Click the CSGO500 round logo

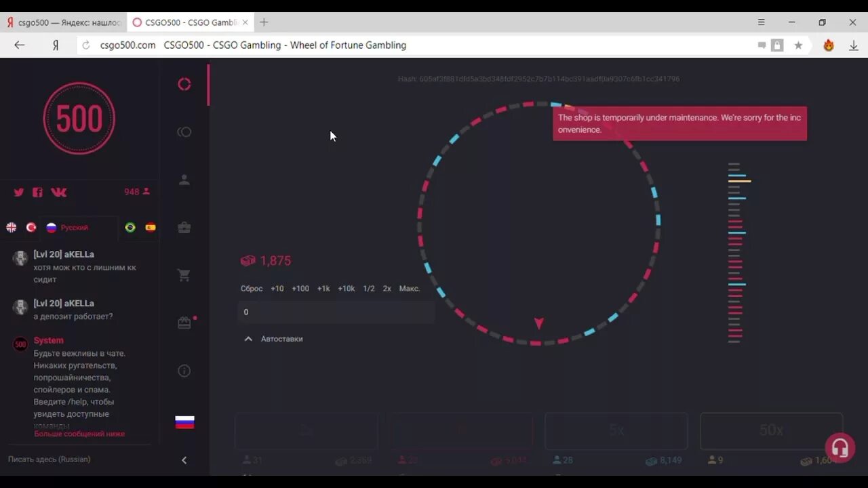(79, 119)
